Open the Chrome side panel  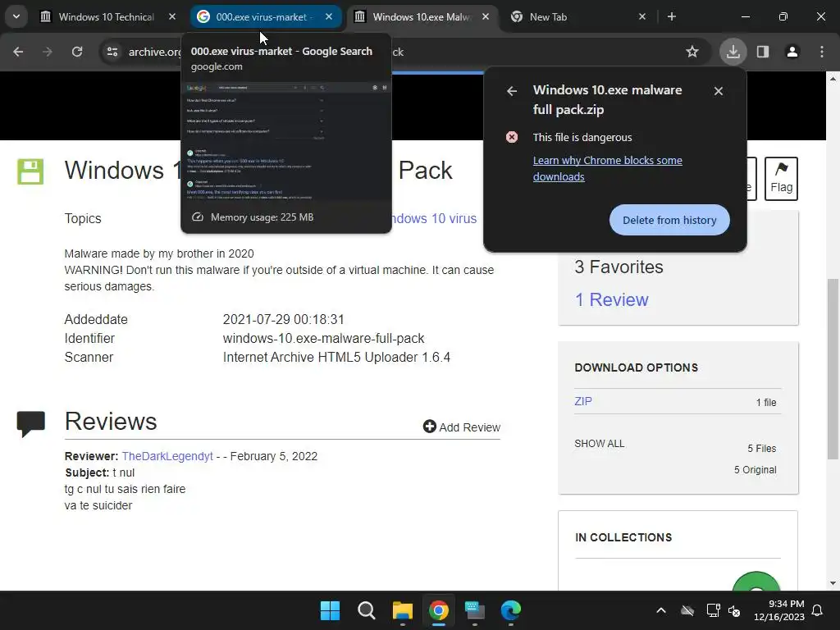tap(763, 52)
